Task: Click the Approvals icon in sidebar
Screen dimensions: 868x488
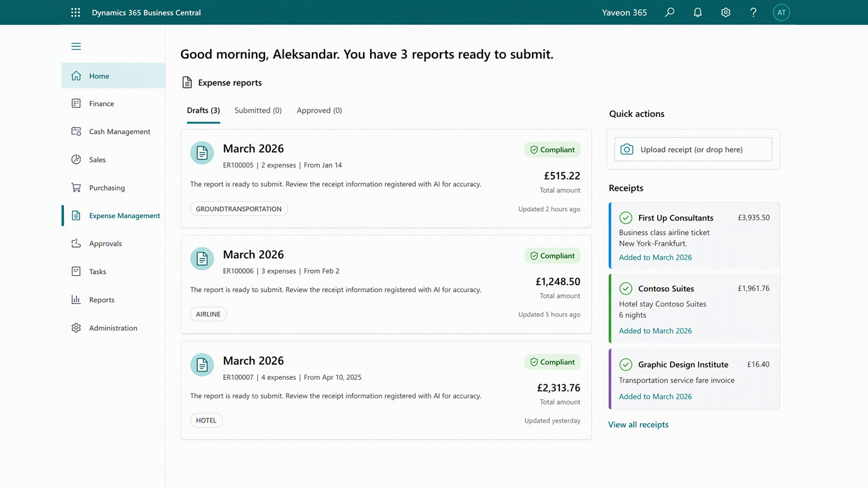Action: [x=76, y=244]
